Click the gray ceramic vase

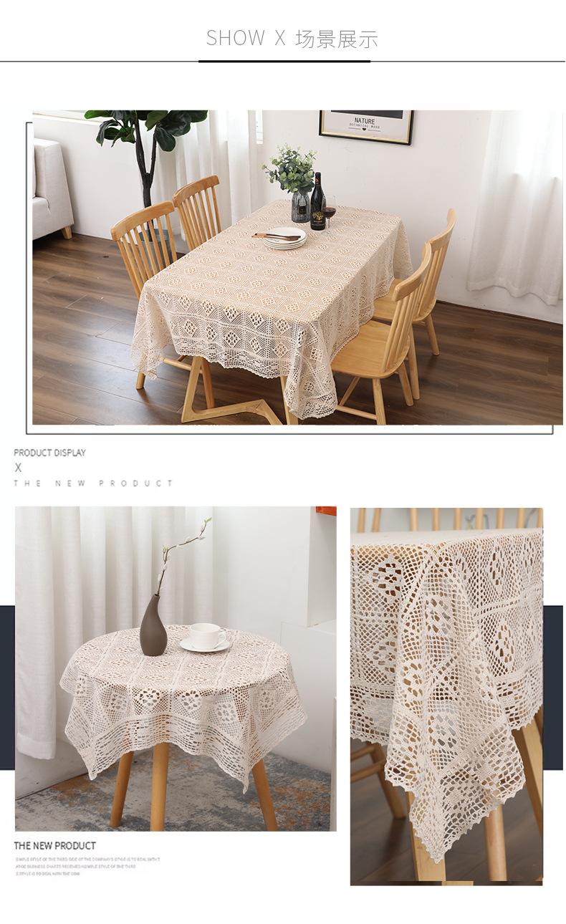click(153, 625)
